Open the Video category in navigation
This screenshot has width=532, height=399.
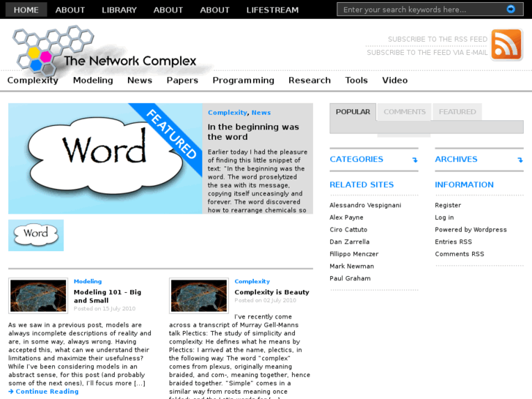click(x=394, y=80)
